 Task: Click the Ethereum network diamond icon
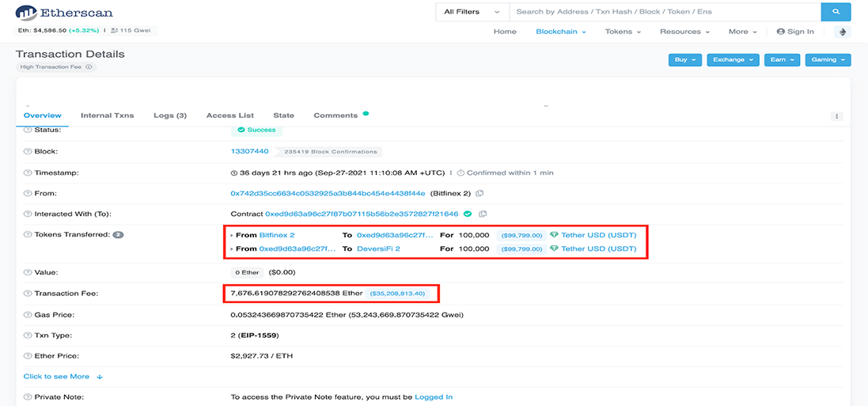coord(843,32)
